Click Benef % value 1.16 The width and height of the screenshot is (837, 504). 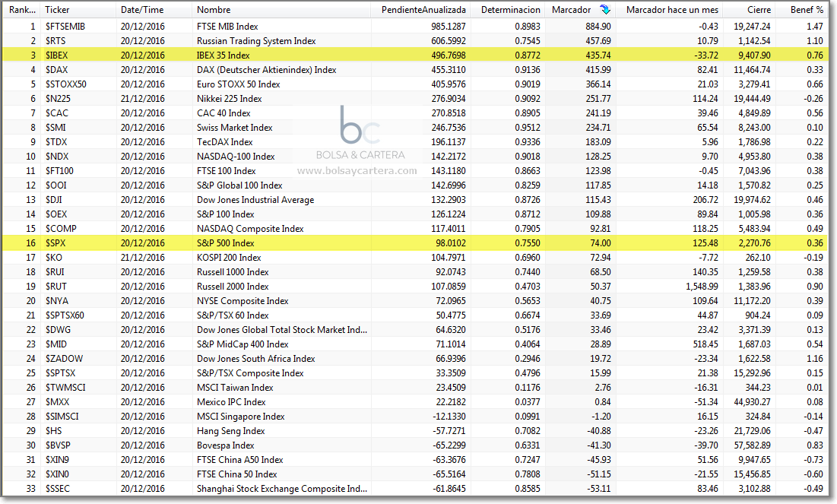(x=815, y=358)
